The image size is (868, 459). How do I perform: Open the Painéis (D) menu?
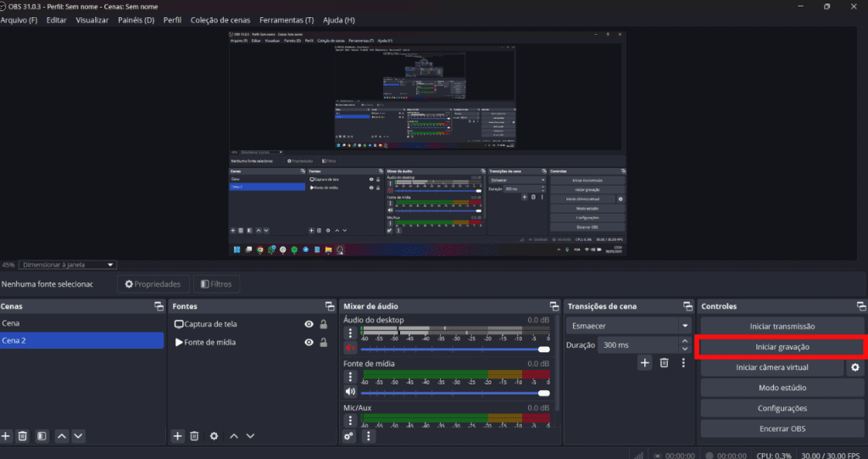(x=136, y=20)
